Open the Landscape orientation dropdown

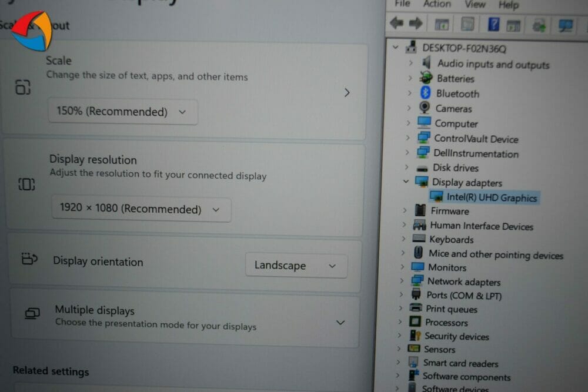296,265
